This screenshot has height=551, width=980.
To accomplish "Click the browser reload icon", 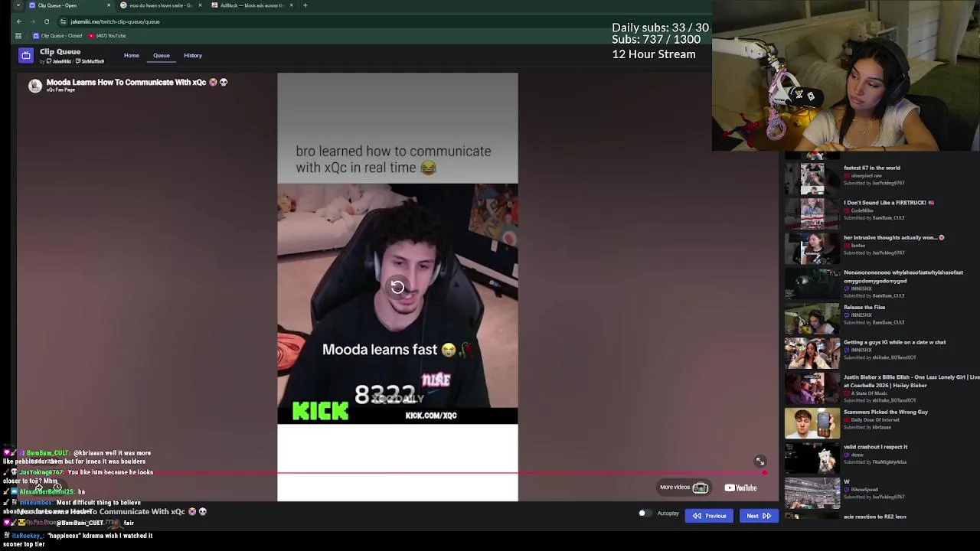I will (x=47, y=21).
